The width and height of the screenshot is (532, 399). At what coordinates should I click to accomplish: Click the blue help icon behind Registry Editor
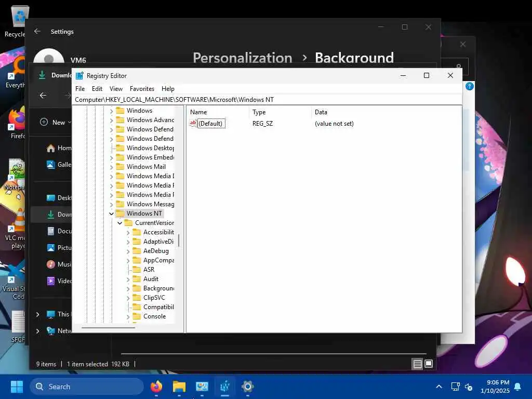(470, 86)
